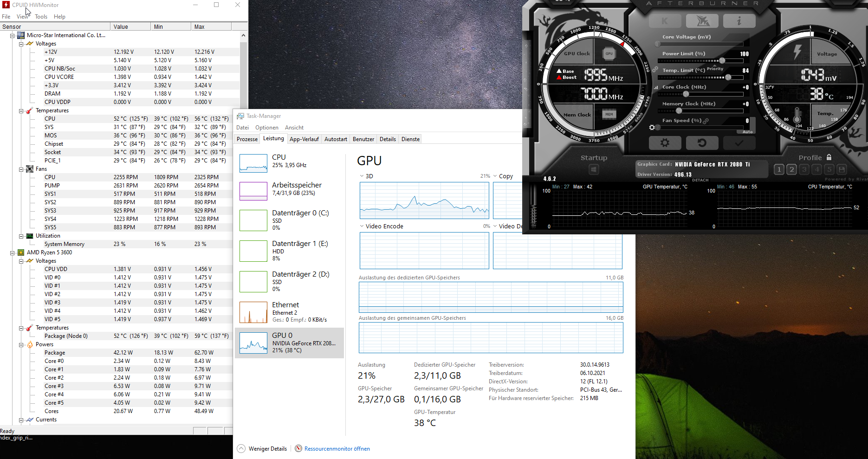This screenshot has width=868, height=459.
Task: Toggle the Profile lock icon
Action: 829,157
